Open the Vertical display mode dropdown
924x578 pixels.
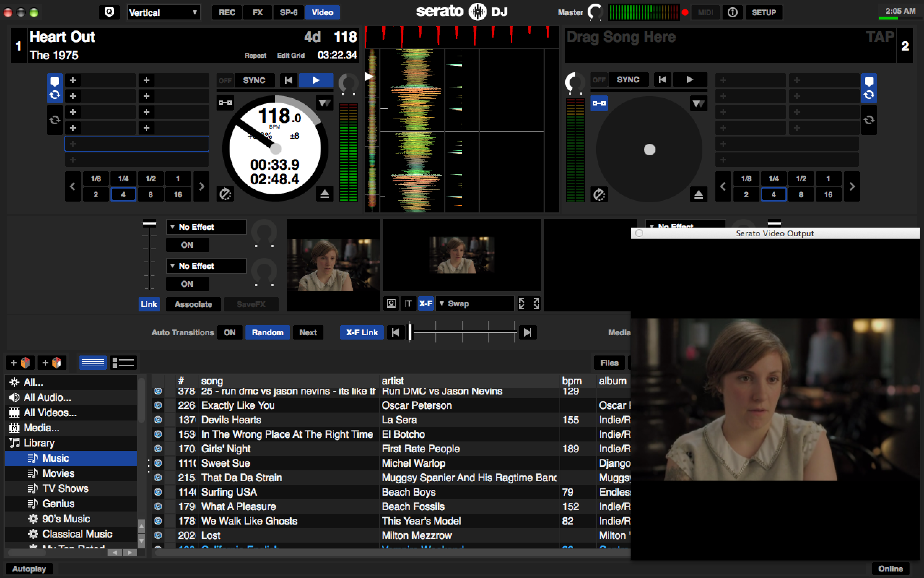[164, 12]
